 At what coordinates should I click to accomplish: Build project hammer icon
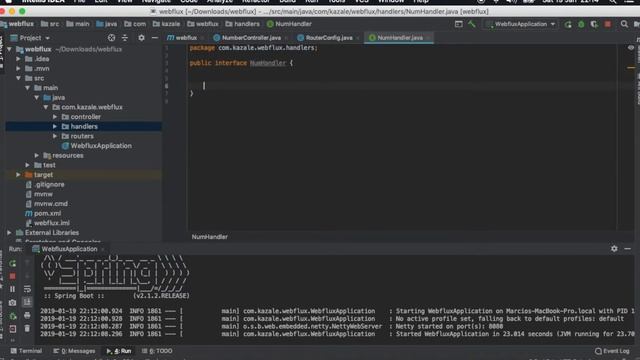472,24
